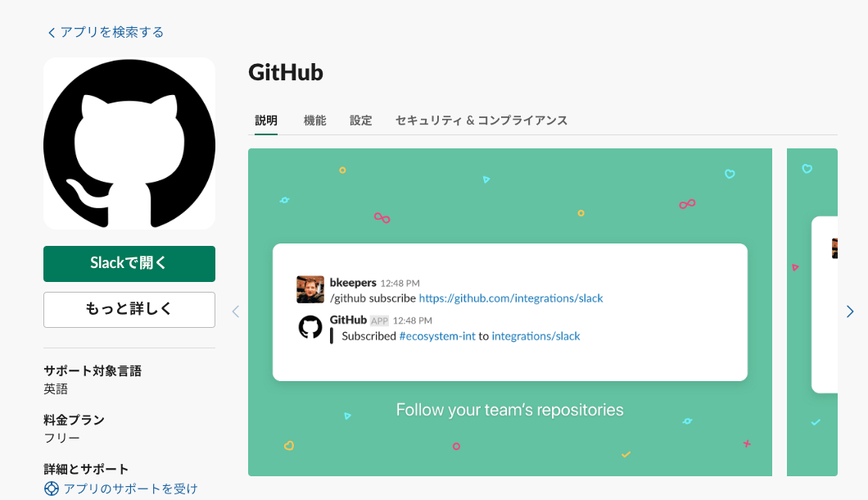Advance the carousel with the right arrow
This screenshot has width=868, height=500.
(x=849, y=311)
